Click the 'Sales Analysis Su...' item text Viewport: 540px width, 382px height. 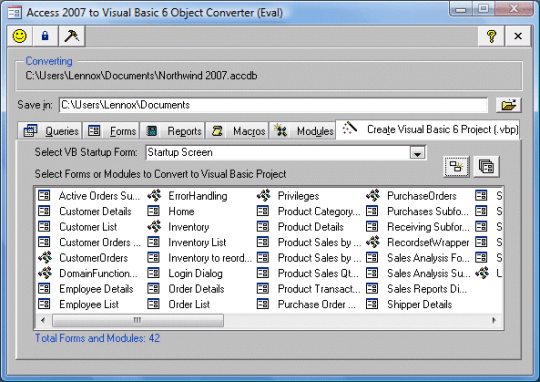coord(428,273)
